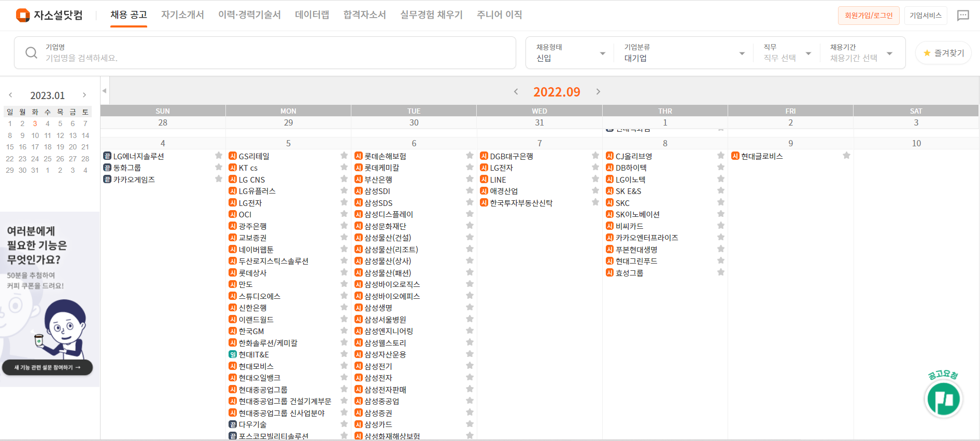
Task: Open the chat message icon
Action: click(963, 15)
